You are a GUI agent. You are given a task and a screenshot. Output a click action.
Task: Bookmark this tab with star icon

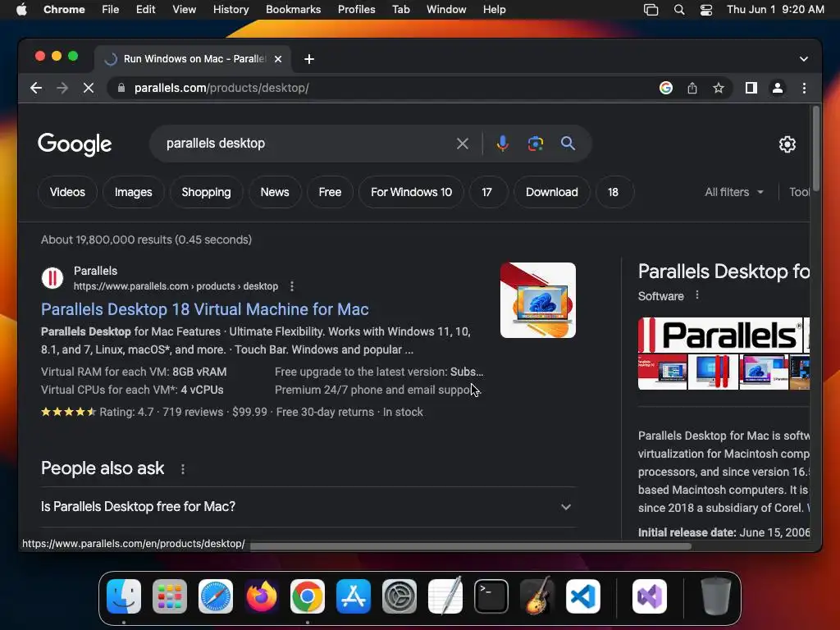(719, 88)
